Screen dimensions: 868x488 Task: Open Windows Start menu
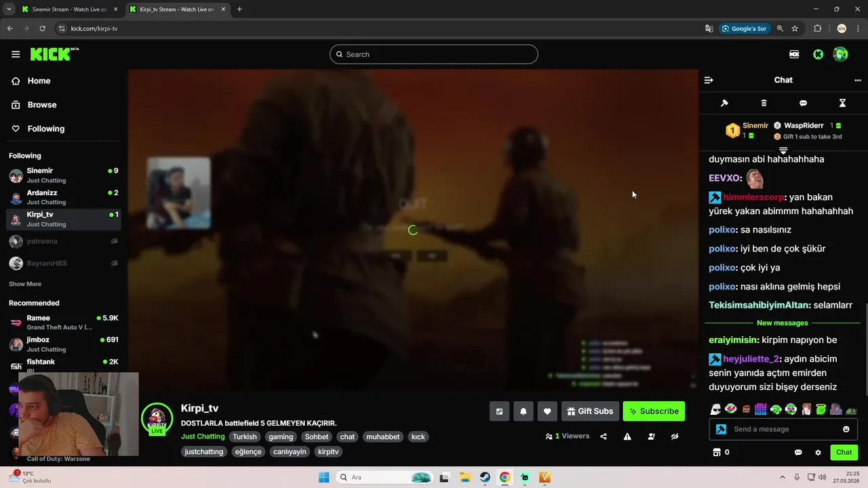pyautogui.click(x=324, y=477)
